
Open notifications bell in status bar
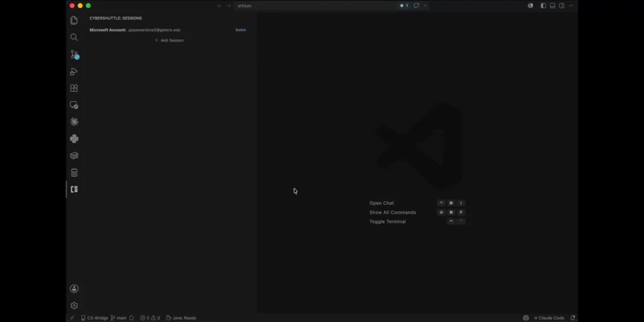point(573,318)
